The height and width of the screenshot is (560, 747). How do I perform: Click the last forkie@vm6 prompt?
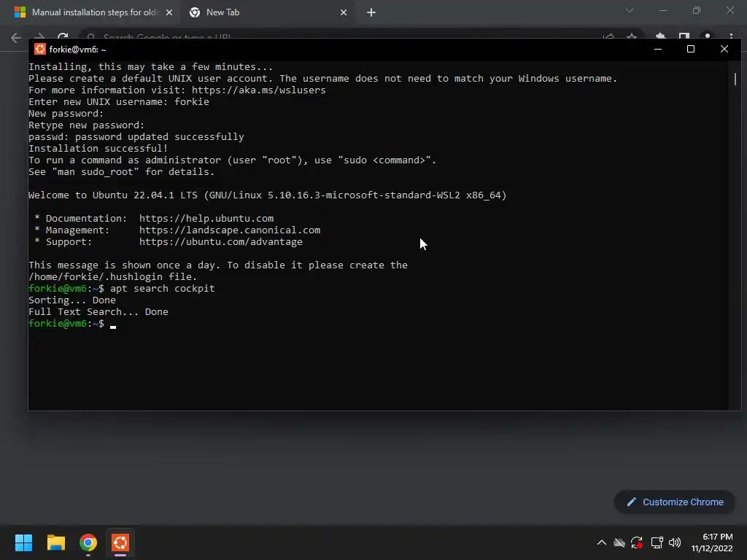(x=66, y=323)
